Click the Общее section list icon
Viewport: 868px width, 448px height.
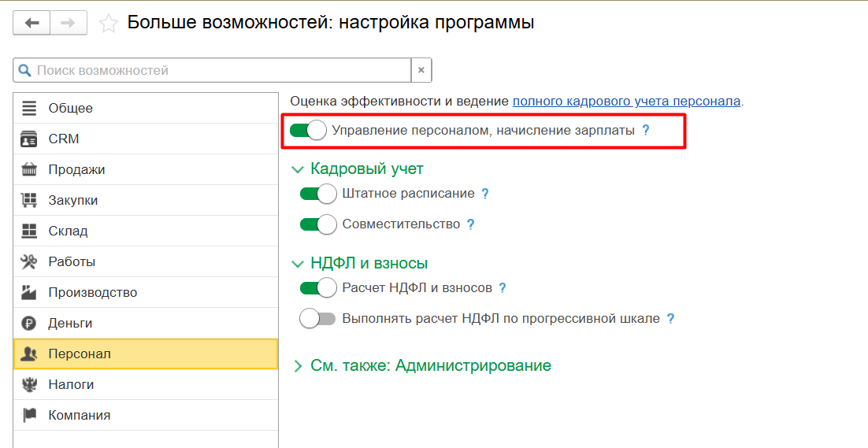click(x=29, y=109)
